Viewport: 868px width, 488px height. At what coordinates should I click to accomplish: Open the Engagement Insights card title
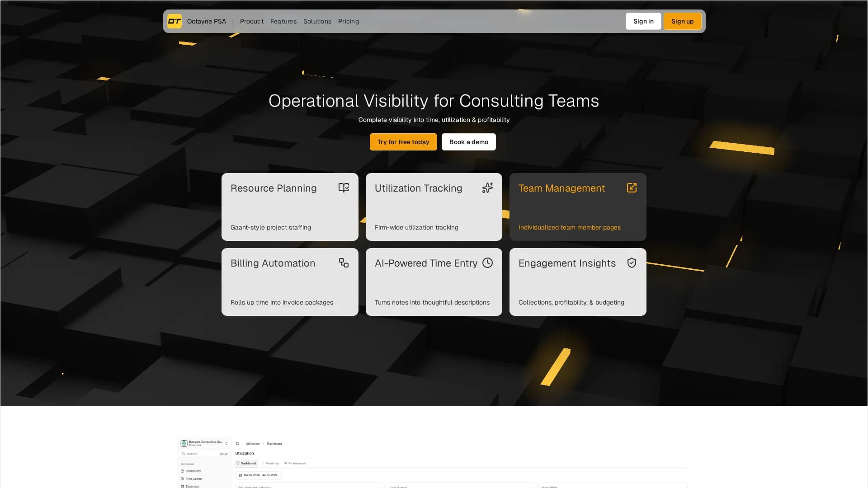click(567, 263)
